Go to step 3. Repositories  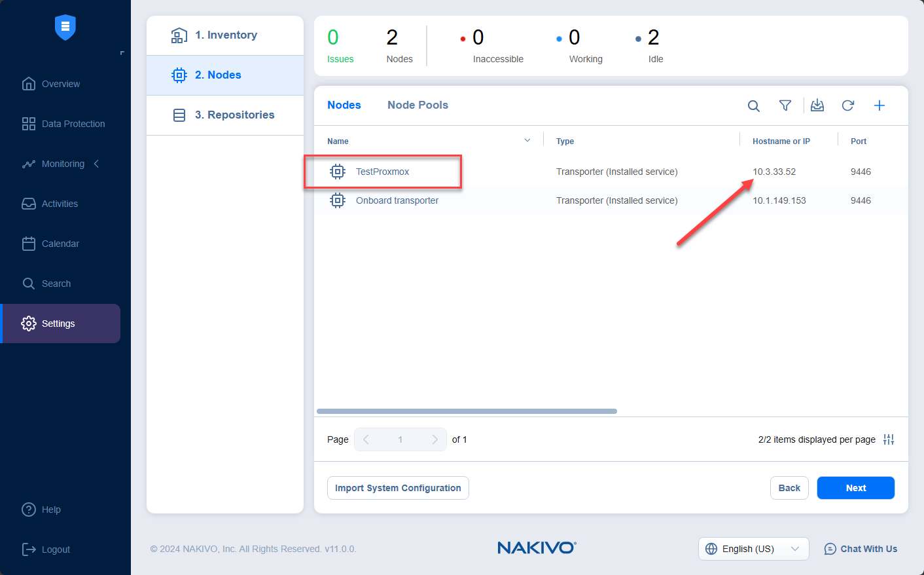click(225, 115)
